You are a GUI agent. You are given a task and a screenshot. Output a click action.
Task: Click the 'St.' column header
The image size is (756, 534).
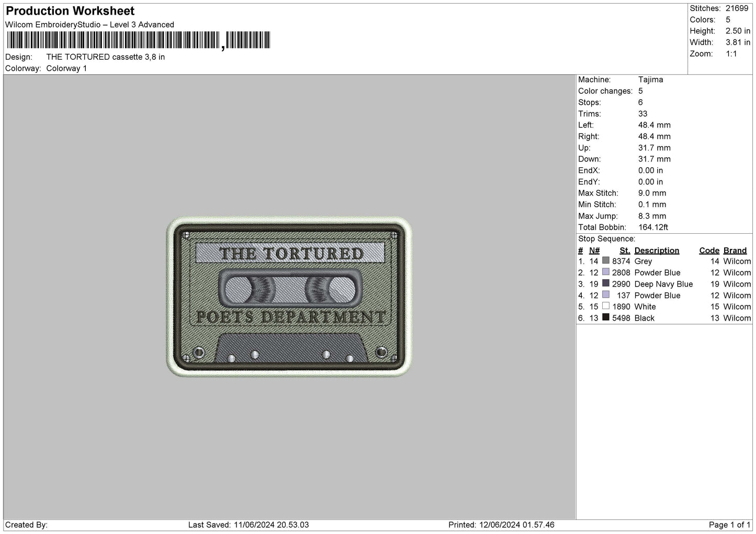tap(625, 251)
